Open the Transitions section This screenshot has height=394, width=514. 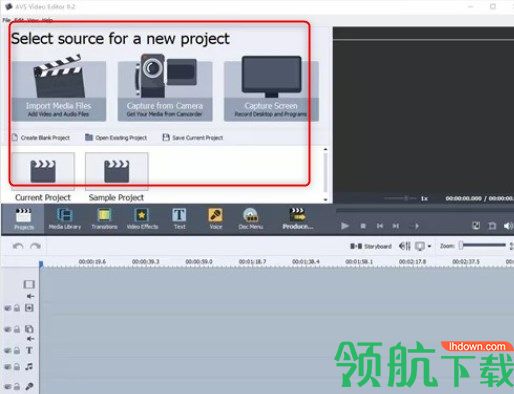pos(104,219)
